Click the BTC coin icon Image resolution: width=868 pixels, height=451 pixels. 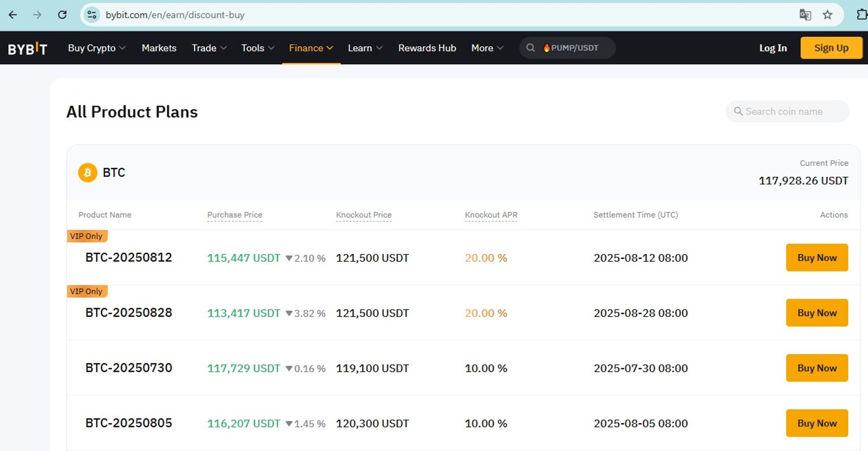pos(88,173)
